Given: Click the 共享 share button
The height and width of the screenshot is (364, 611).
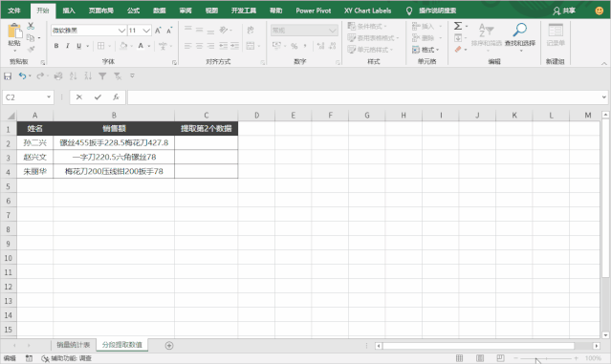Looking at the screenshot, I should [564, 11].
